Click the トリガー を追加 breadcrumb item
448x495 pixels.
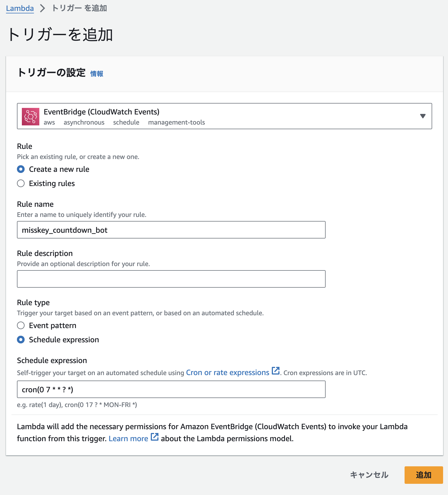click(79, 8)
